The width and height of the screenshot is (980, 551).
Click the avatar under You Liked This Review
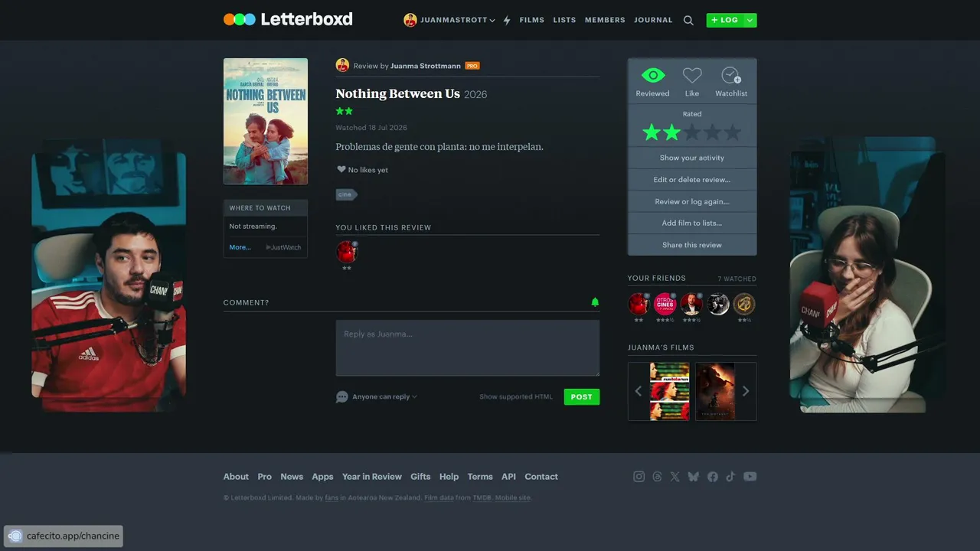tap(347, 252)
